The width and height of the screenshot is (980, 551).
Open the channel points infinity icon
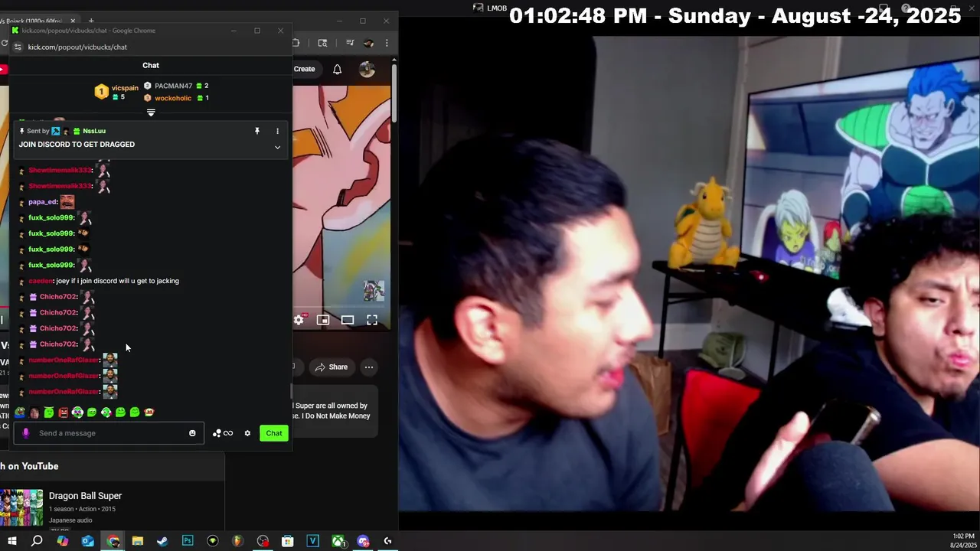click(x=223, y=433)
